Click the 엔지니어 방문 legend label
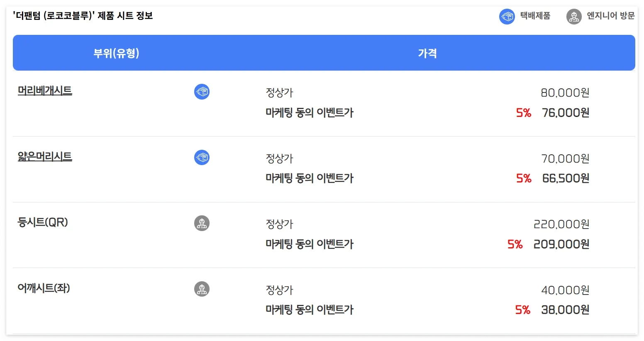 tap(610, 17)
